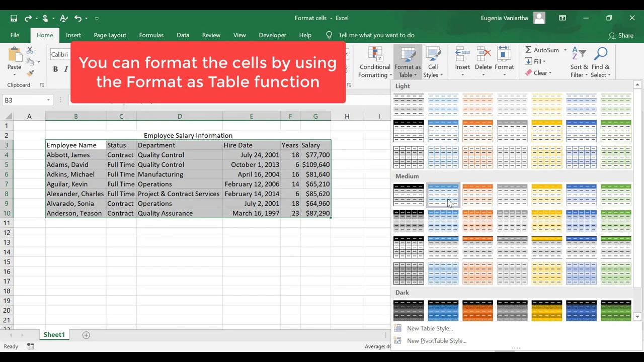Click gallery scroll up arrow
The height and width of the screenshot is (362, 644).
click(637, 85)
